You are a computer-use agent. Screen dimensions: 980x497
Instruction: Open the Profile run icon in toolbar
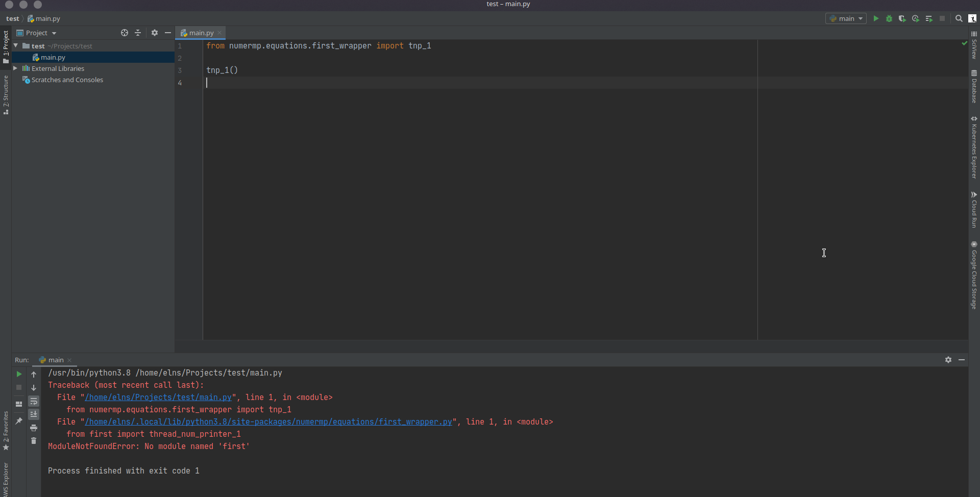click(916, 19)
